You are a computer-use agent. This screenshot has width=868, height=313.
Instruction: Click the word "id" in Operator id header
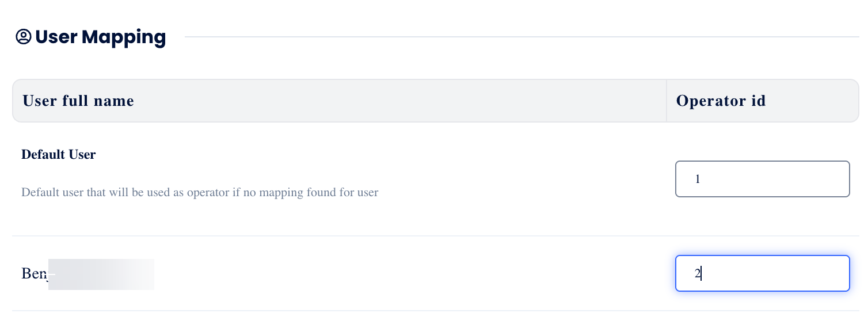click(758, 101)
